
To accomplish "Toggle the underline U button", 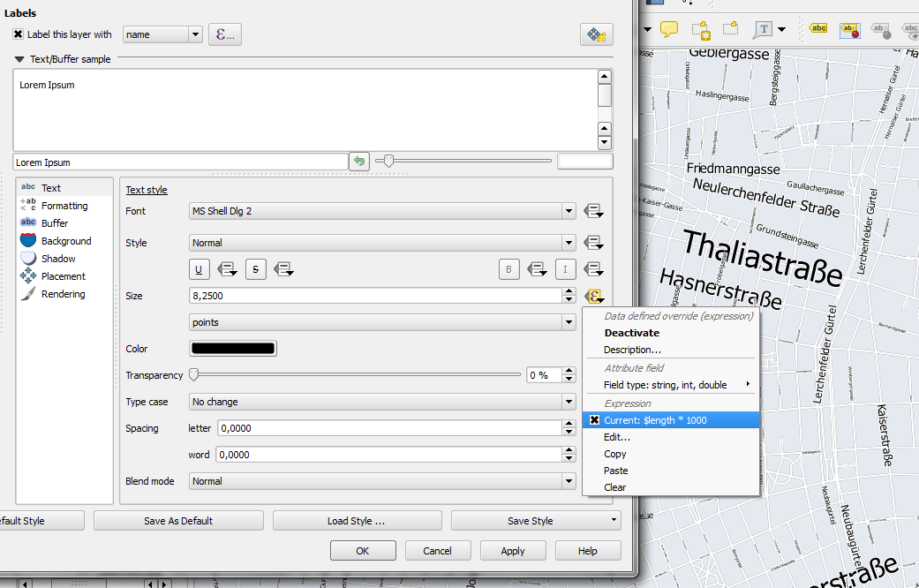I will click(200, 269).
